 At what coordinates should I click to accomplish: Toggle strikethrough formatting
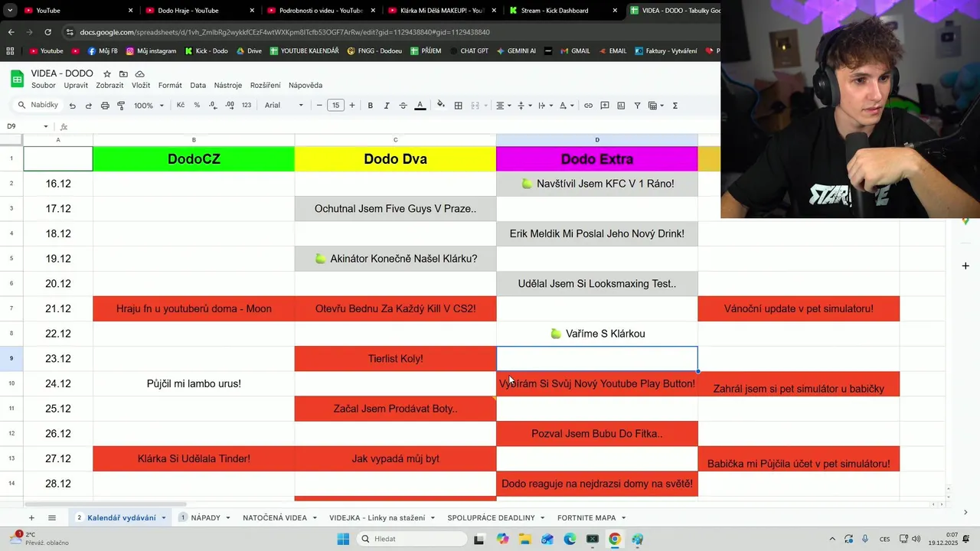(x=403, y=106)
